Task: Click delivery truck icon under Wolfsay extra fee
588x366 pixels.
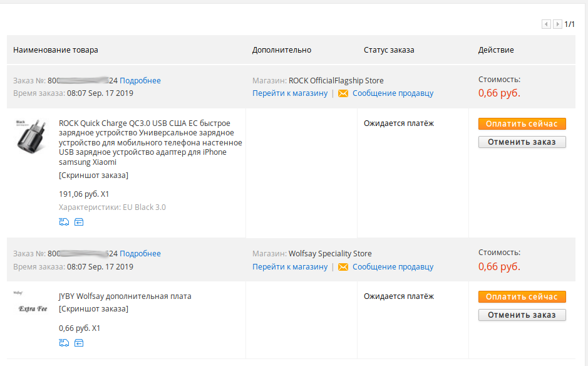Action: pyautogui.click(x=64, y=343)
